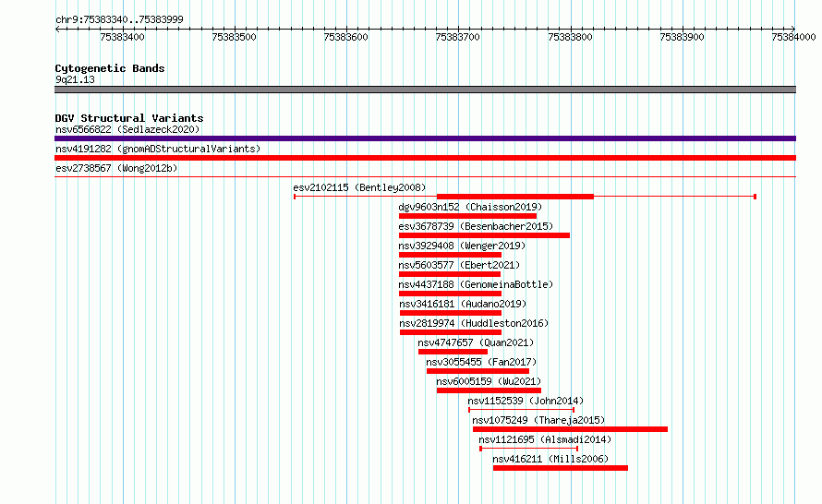Image resolution: width=822 pixels, height=504 pixels.
Task: Click the nsv5603577 red bar
Action: click(450, 274)
